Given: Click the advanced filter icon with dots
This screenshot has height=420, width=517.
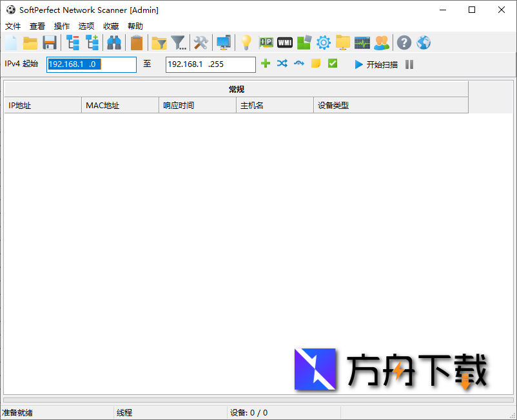Looking at the screenshot, I should [x=179, y=42].
